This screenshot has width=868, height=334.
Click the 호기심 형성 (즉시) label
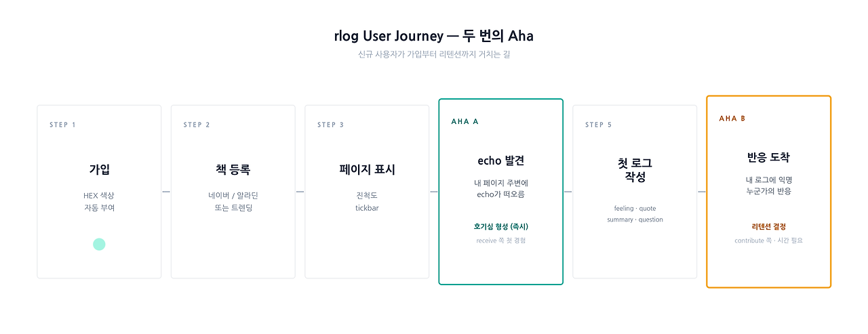tap(501, 226)
